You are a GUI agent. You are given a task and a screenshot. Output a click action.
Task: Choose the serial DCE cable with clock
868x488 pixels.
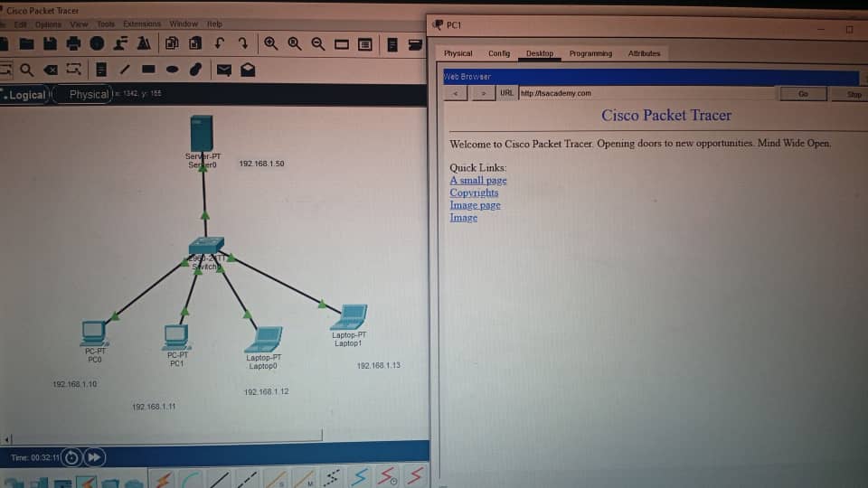point(387,476)
